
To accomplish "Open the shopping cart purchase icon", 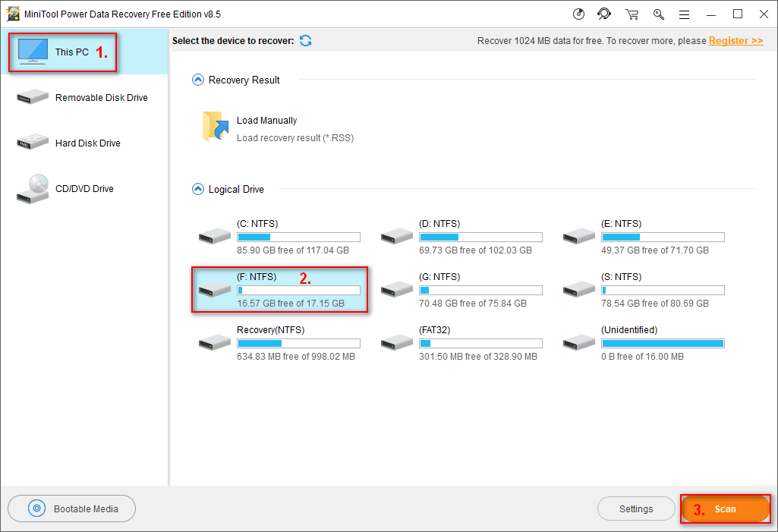I will point(631,14).
